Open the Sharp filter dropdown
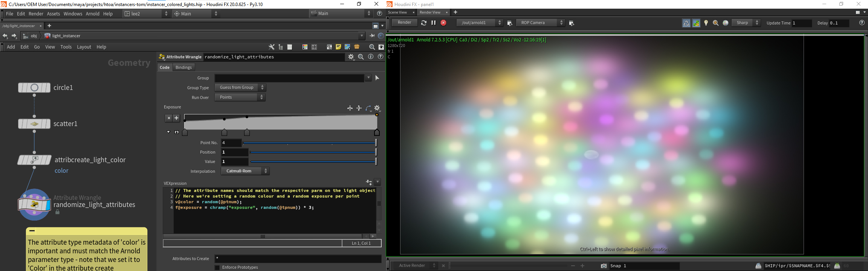Image resolution: width=868 pixels, height=271 pixels. pos(746,23)
